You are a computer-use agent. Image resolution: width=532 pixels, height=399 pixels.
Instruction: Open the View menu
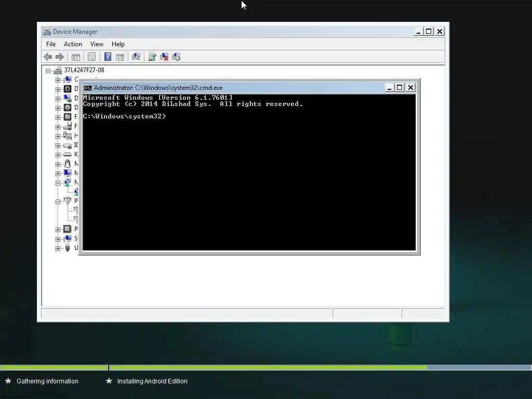[97, 44]
